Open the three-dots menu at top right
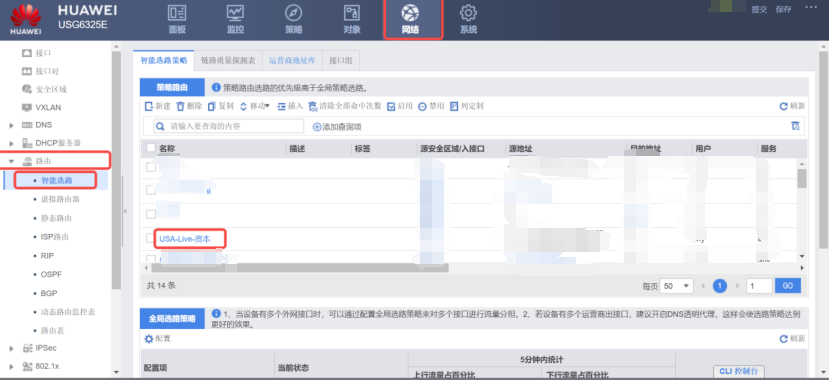Image resolution: width=830 pixels, height=380 pixels. point(811,7)
